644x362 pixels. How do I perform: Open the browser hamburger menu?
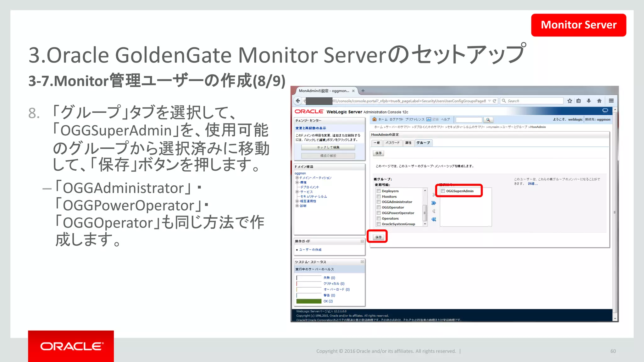pyautogui.click(x=611, y=101)
